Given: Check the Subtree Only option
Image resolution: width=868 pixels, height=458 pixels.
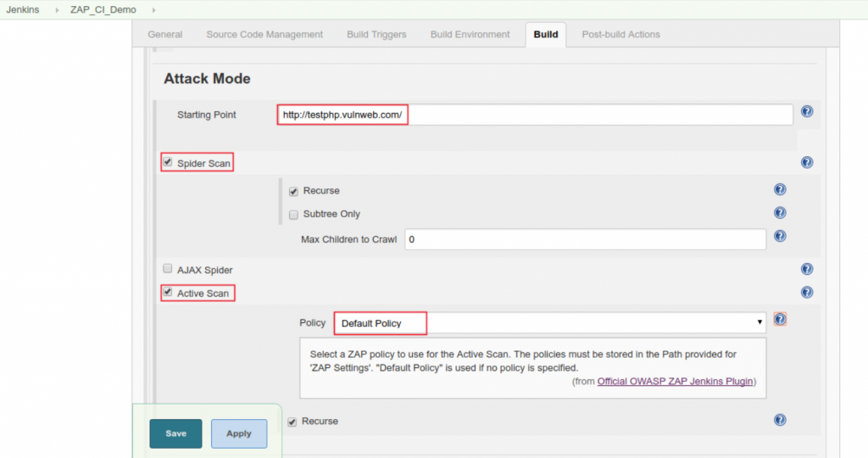Looking at the screenshot, I should tap(293, 215).
